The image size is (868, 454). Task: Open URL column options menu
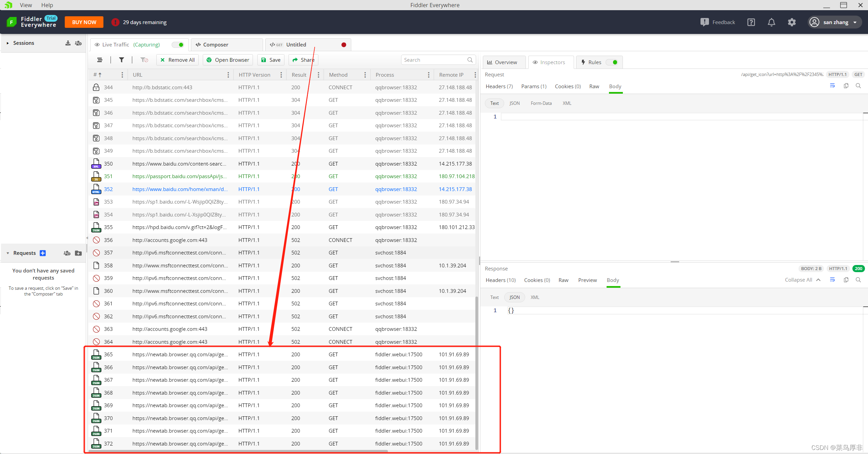tap(228, 75)
